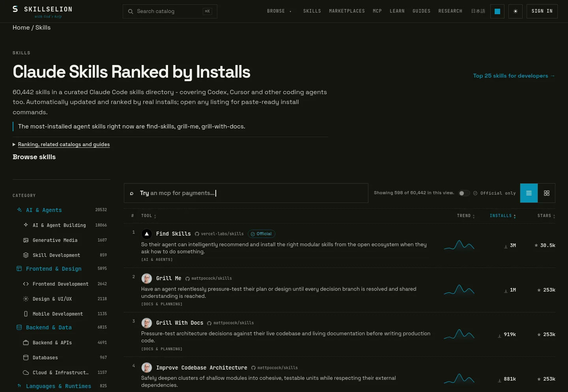Sort the table by Stars column
This screenshot has width=568, height=392.
(x=546, y=216)
